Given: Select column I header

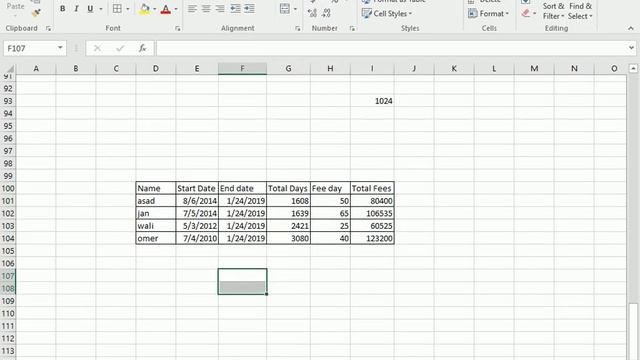Looking at the screenshot, I should click(x=372, y=69).
